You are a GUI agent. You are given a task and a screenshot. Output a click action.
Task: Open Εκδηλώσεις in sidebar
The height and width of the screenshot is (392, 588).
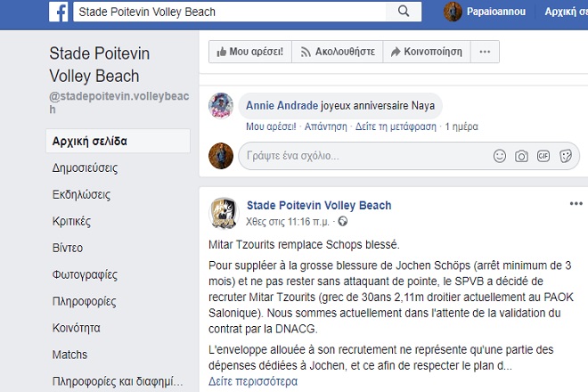(x=81, y=194)
